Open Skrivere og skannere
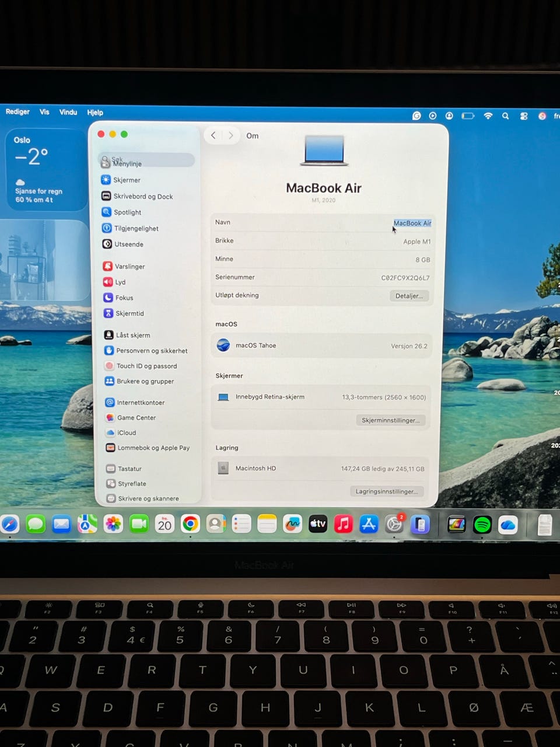This screenshot has width=560, height=747. pyautogui.click(x=143, y=498)
